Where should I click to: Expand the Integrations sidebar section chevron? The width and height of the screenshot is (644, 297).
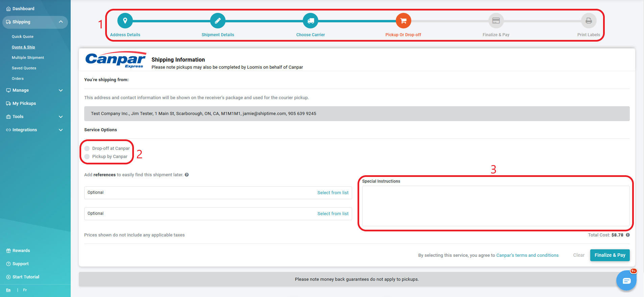[61, 130]
